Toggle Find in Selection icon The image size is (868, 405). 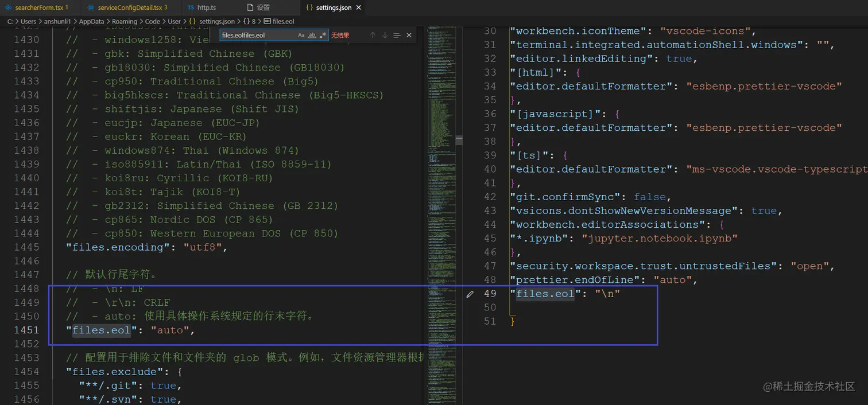tap(397, 35)
